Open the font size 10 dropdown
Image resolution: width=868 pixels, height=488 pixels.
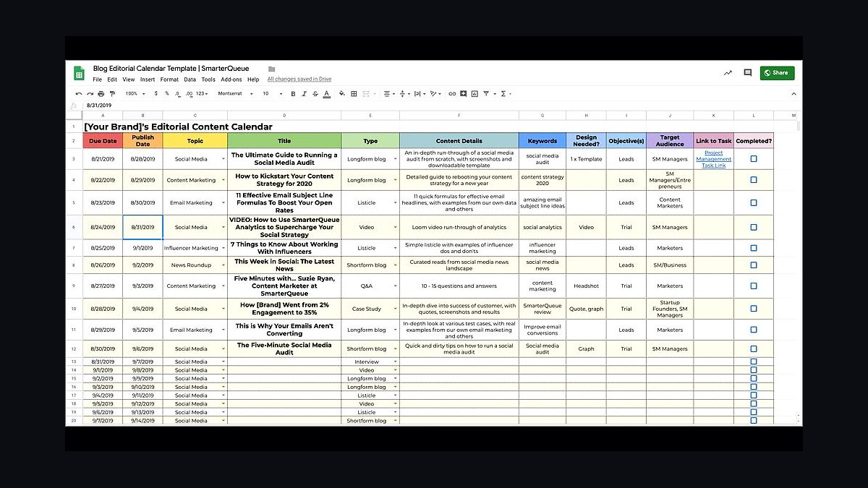point(271,93)
